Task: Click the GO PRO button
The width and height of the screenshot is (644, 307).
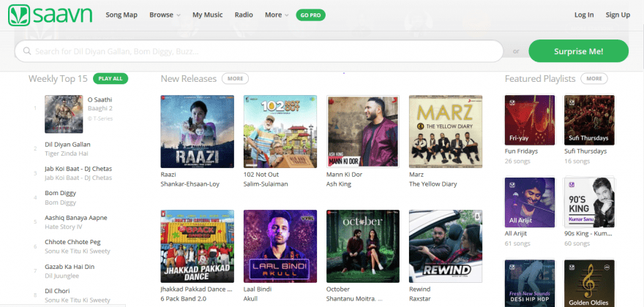Action: pyautogui.click(x=310, y=15)
